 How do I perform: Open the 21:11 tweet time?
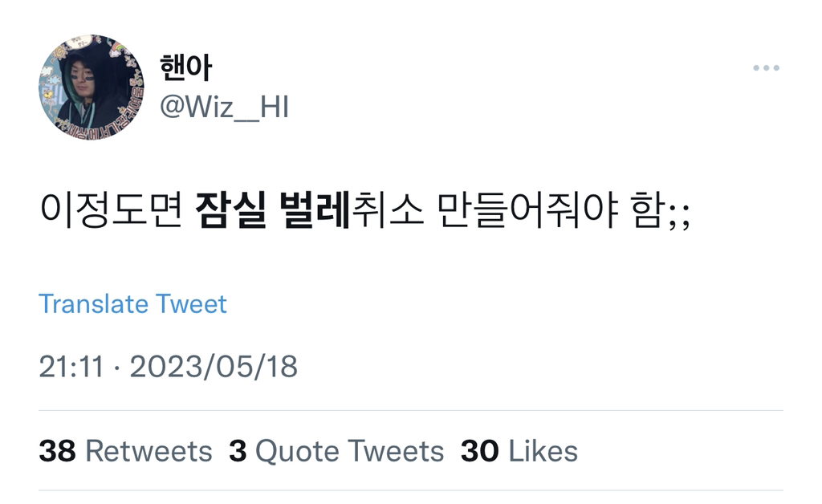pos(71,366)
